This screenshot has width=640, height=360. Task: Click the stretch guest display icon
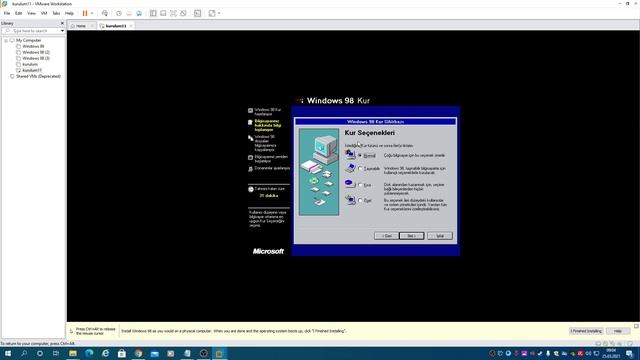coord(212,13)
